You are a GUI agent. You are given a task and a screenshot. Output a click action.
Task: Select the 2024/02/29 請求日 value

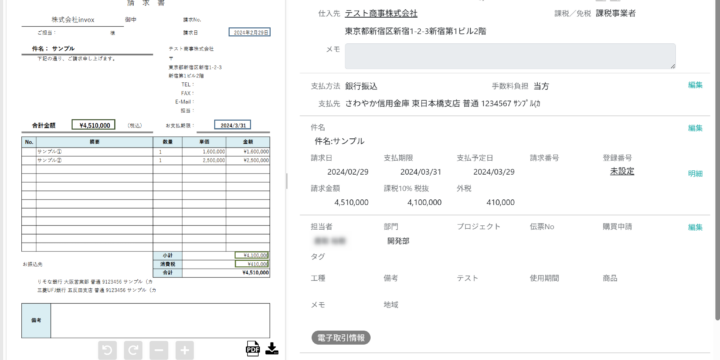[x=348, y=172]
